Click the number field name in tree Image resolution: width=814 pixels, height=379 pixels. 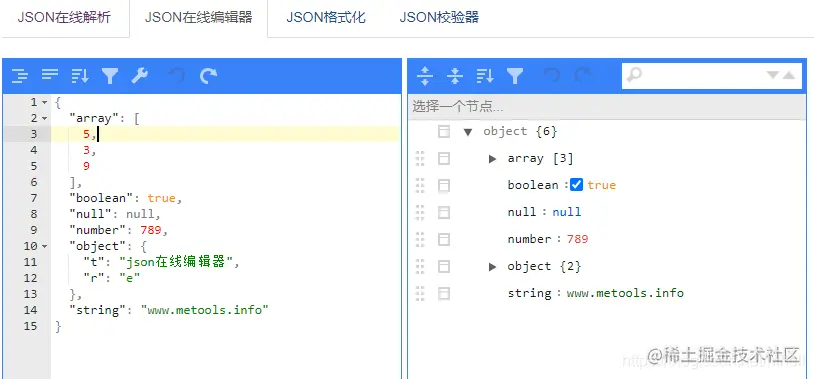point(529,239)
